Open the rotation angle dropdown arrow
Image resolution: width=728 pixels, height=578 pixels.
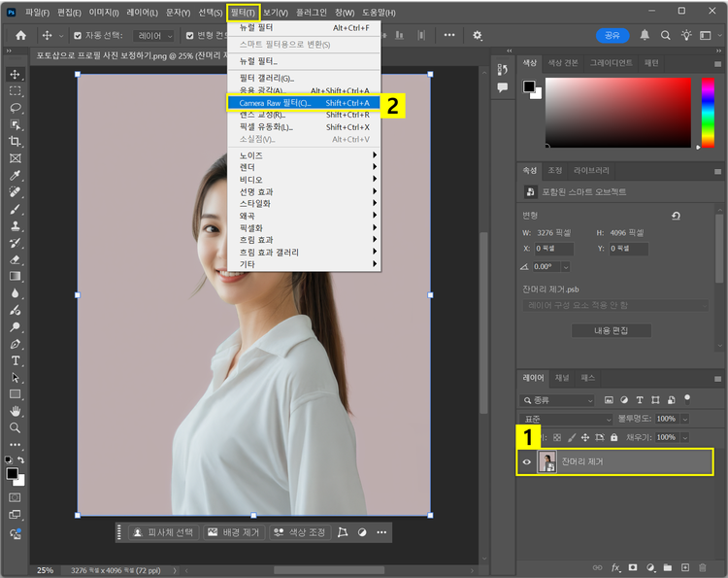coord(566,267)
